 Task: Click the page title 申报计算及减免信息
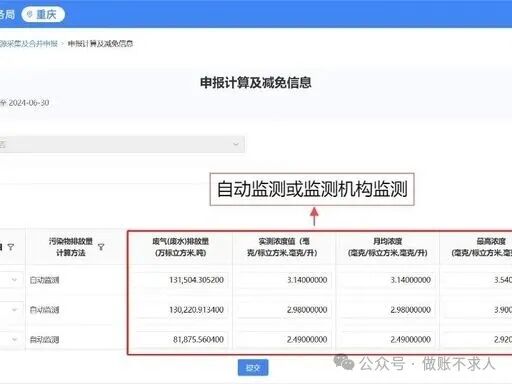[x=256, y=83]
